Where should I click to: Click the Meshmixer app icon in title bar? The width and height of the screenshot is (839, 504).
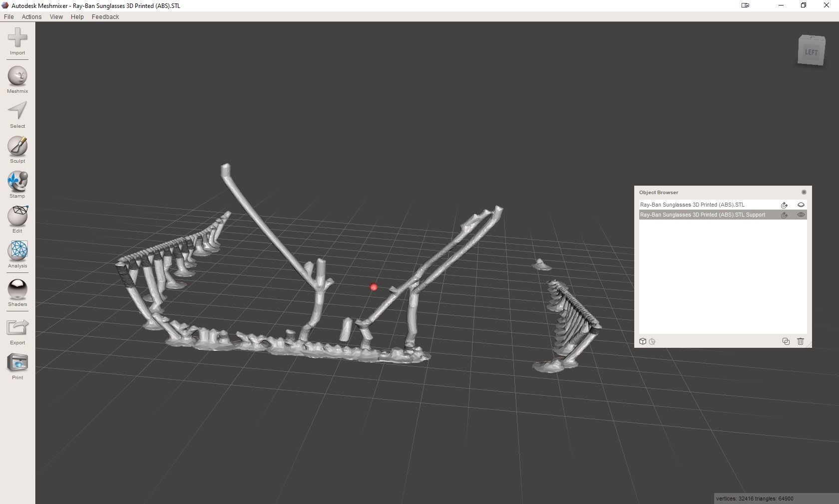coord(5,5)
